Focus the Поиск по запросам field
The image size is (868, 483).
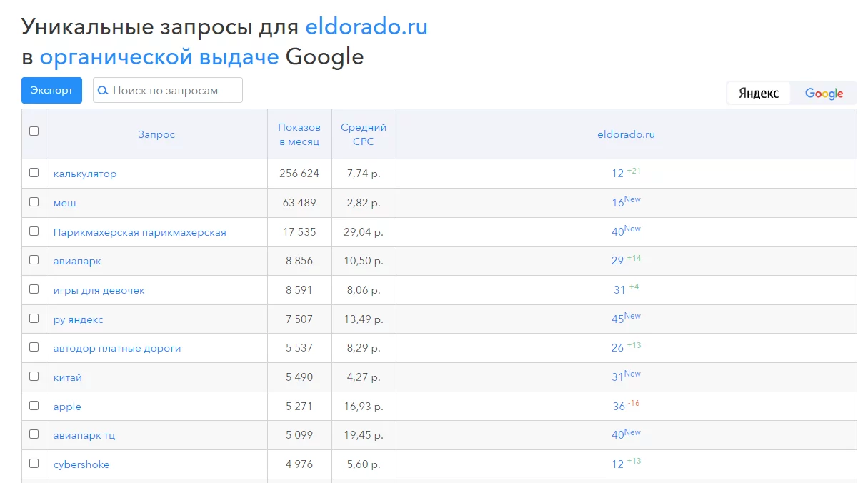168,91
